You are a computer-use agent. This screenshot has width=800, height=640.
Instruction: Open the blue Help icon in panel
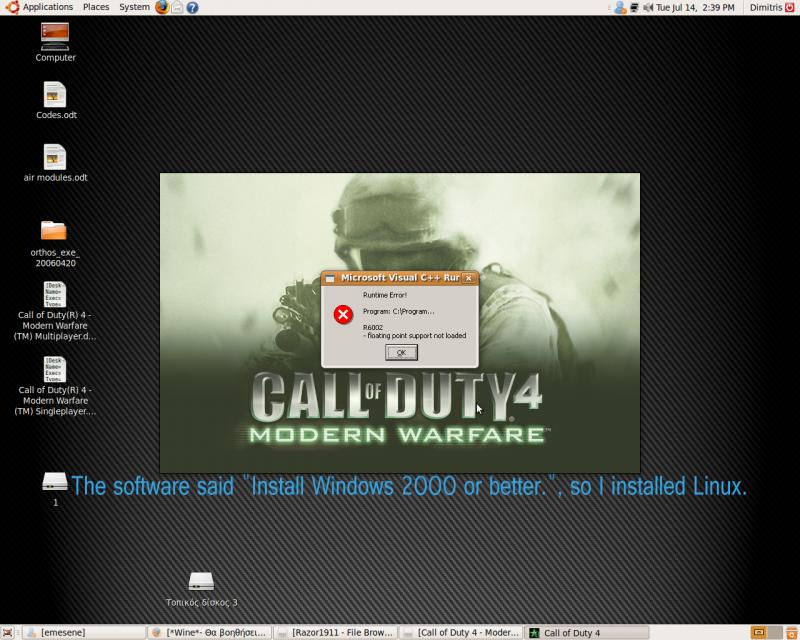[x=192, y=8]
